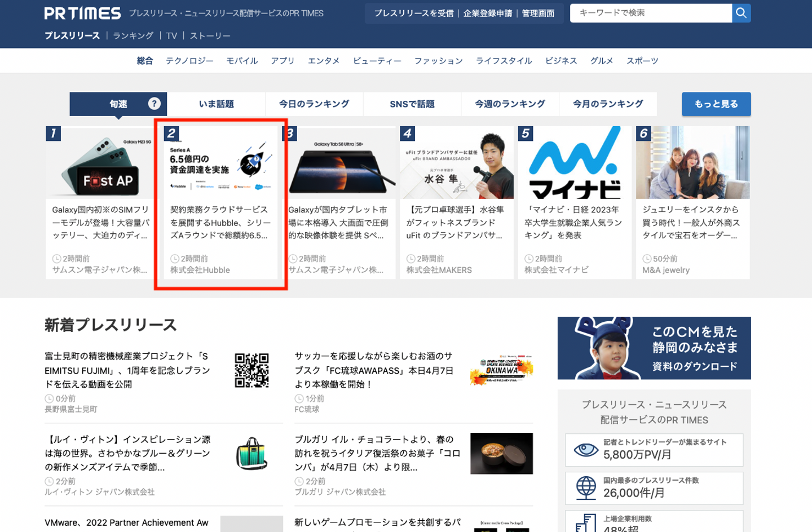Image resolution: width=812 pixels, height=532 pixels.
Task: Open the Galaxyが国内タブレット市場 headline
Action: [x=339, y=223]
